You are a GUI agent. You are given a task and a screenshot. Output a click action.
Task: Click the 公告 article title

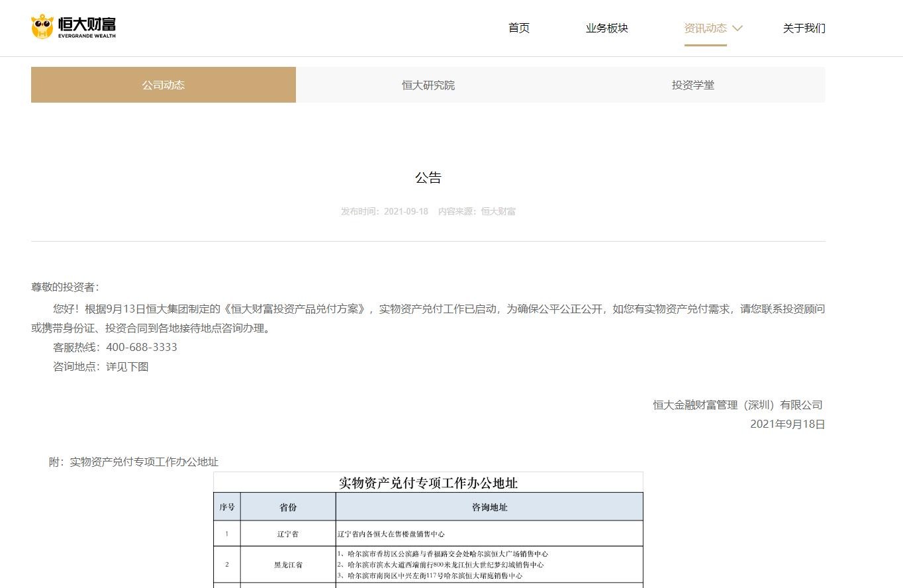tap(428, 177)
